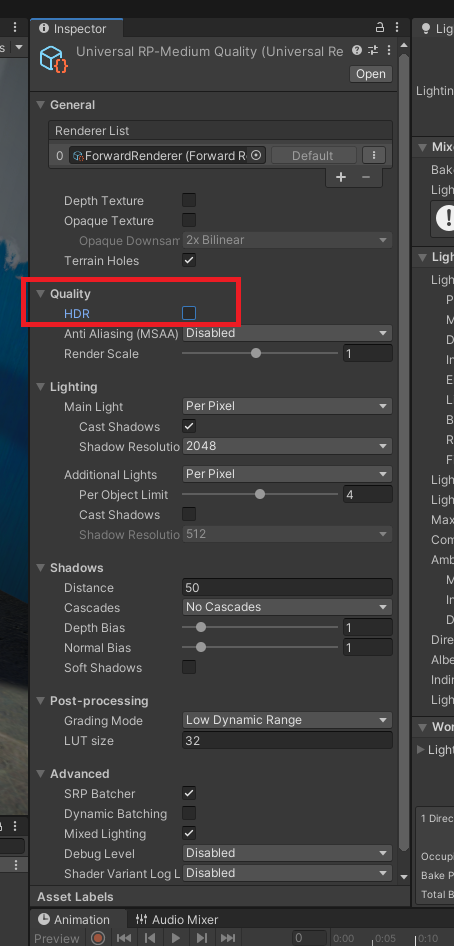Play the animation clip
The height and width of the screenshot is (946, 454).
pos(175,938)
